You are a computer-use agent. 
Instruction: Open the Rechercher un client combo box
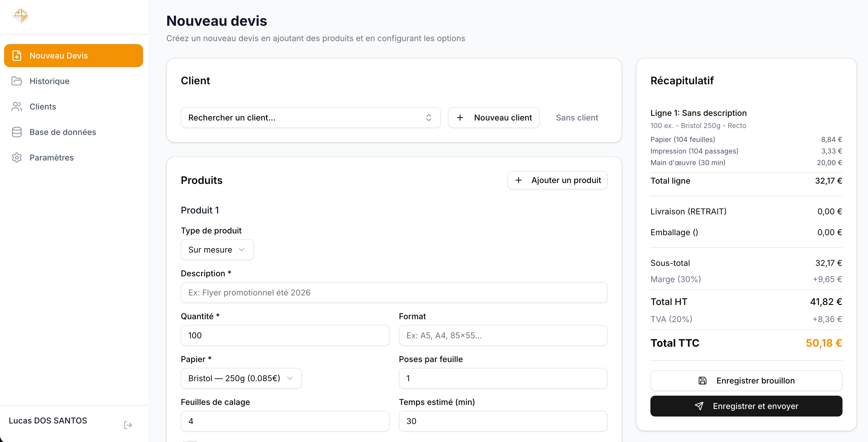(311, 118)
